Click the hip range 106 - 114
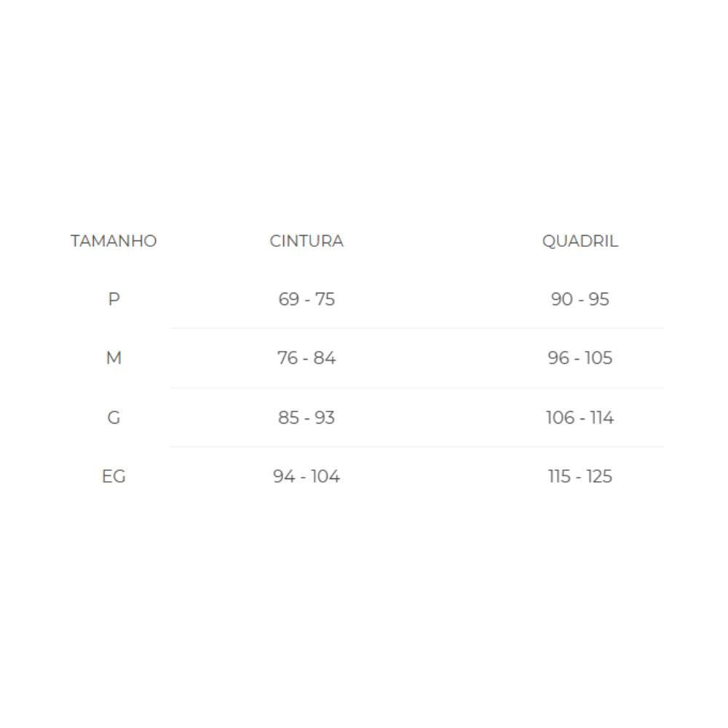The height and width of the screenshot is (728, 728). click(x=580, y=418)
